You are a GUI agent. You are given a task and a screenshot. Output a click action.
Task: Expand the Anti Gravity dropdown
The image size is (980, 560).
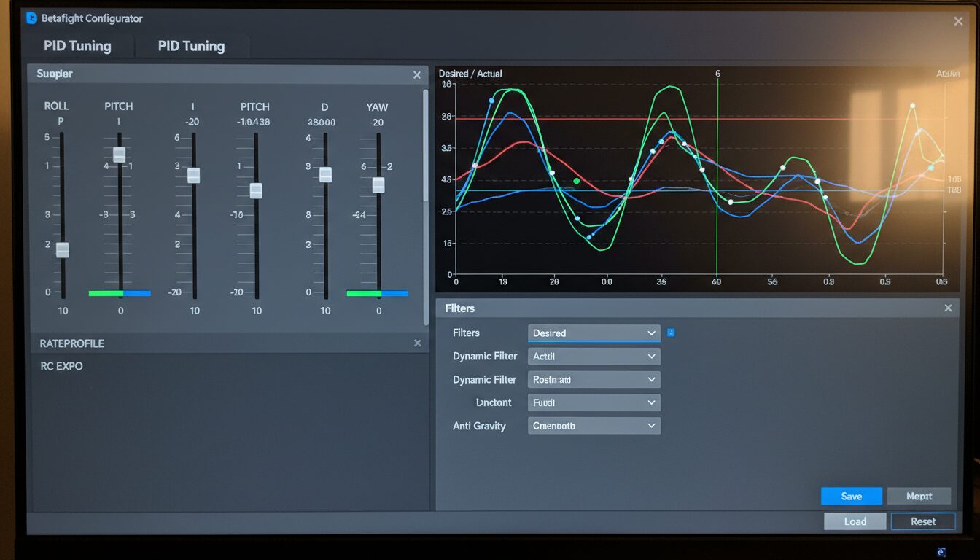(x=594, y=426)
